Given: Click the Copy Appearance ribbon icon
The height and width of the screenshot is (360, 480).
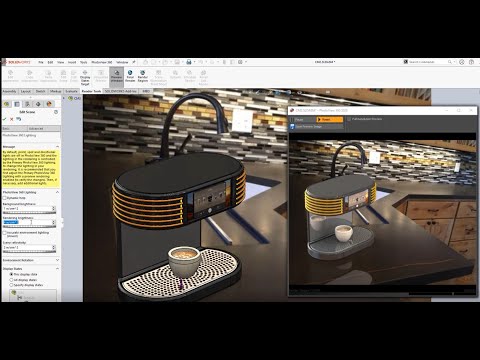Looking at the screenshot, I should [29, 76].
